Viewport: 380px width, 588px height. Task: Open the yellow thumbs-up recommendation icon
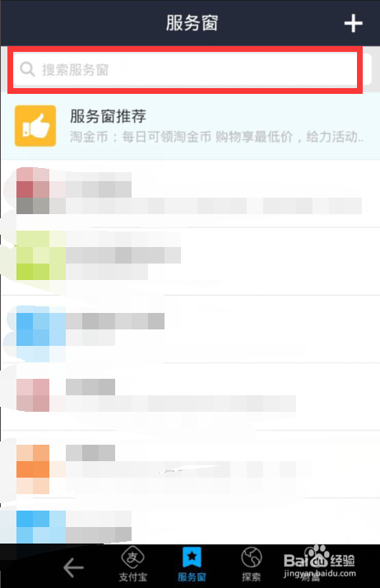[x=35, y=126]
